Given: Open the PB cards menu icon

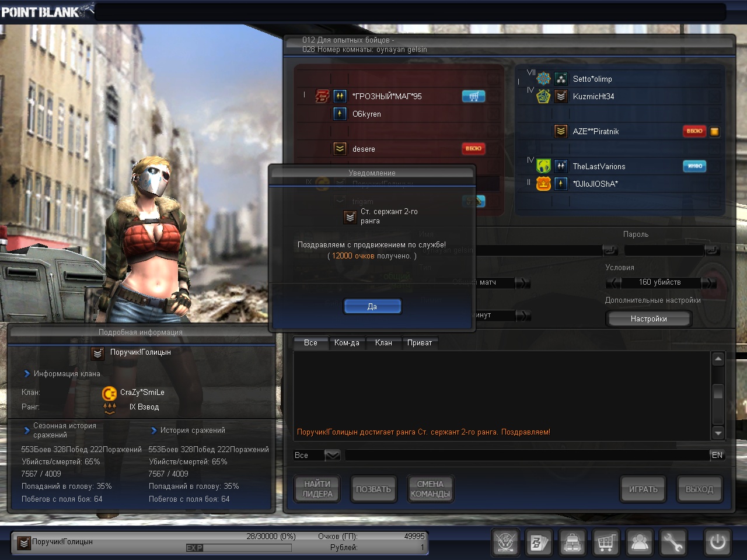Looking at the screenshot, I should [x=538, y=542].
